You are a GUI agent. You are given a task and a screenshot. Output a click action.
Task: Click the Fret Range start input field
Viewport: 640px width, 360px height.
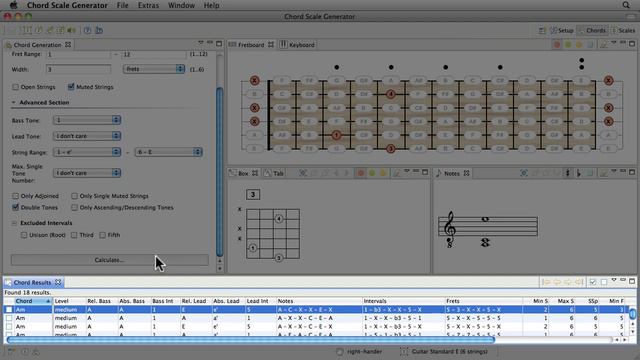(x=78, y=54)
